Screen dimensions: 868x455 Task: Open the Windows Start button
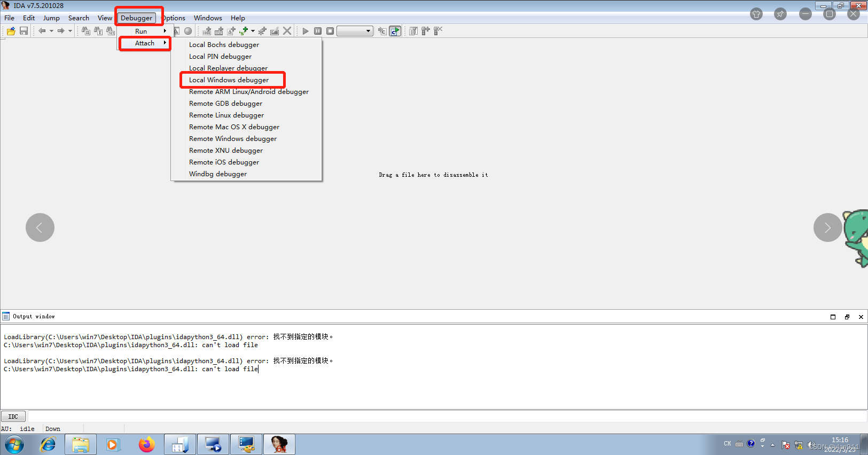coord(14,444)
